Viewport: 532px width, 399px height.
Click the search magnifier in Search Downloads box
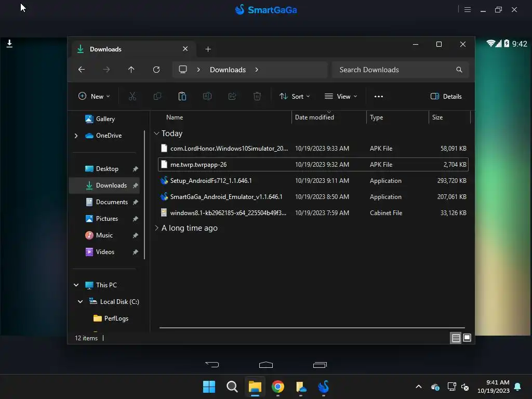click(x=459, y=70)
